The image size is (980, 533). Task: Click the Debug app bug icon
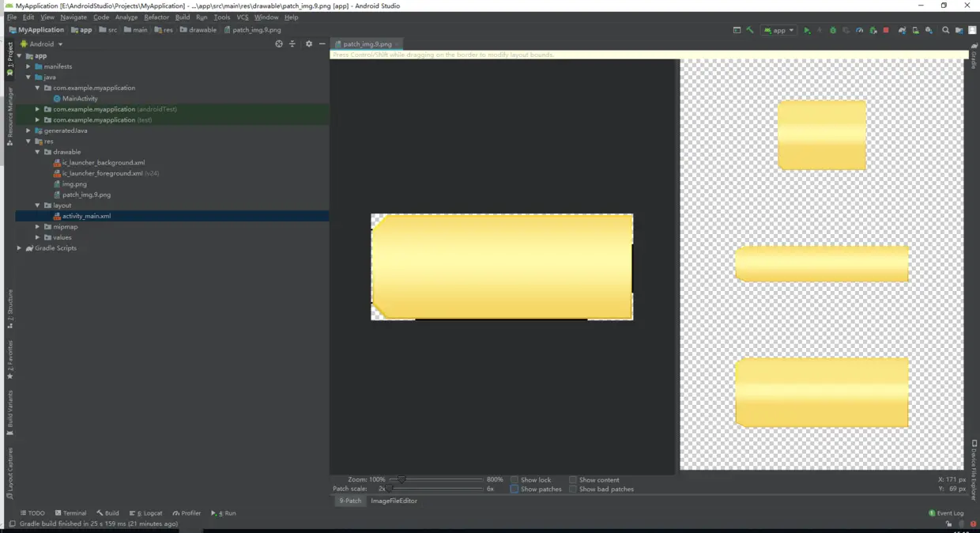(x=833, y=30)
